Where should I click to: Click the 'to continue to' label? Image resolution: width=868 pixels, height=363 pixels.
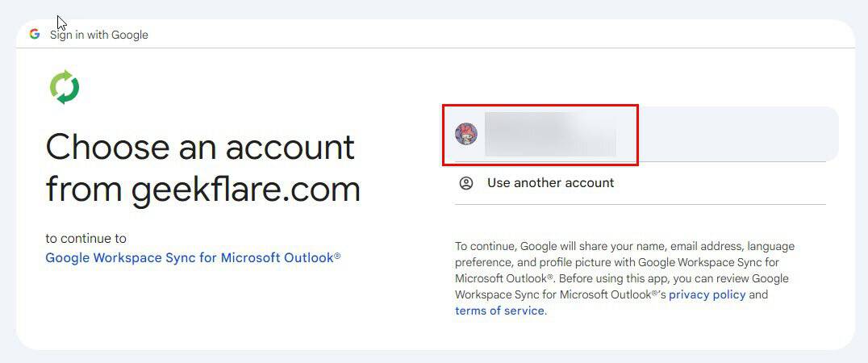[x=86, y=239]
